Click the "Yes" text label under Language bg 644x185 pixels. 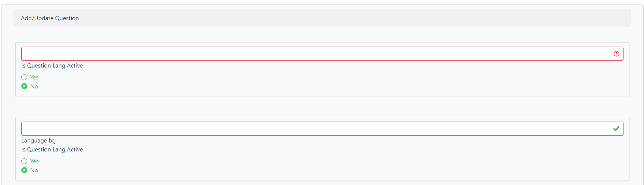point(34,162)
